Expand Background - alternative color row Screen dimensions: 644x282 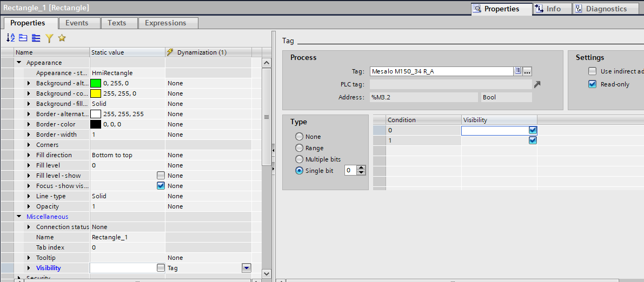[x=29, y=83]
